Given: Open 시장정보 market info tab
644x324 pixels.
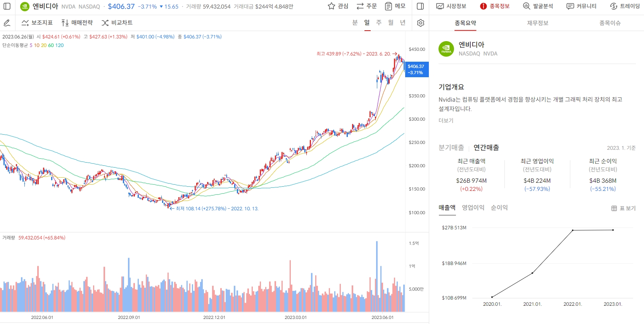Looking at the screenshot, I should coord(451,6).
